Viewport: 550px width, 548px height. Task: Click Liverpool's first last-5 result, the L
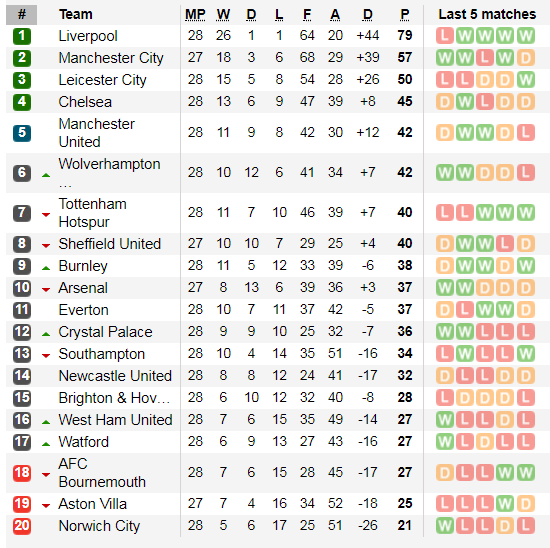444,36
